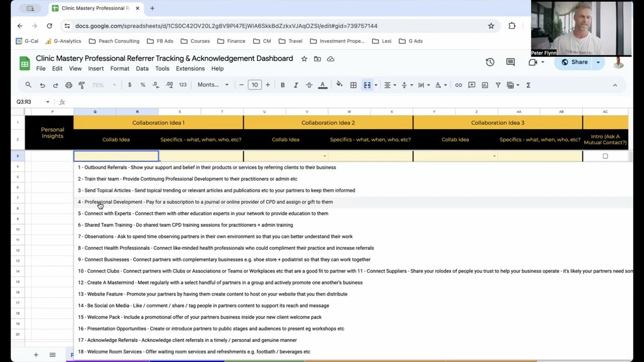Click the Share button
The width and height of the screenshot is (644, 362).
[x=574, y=62]
